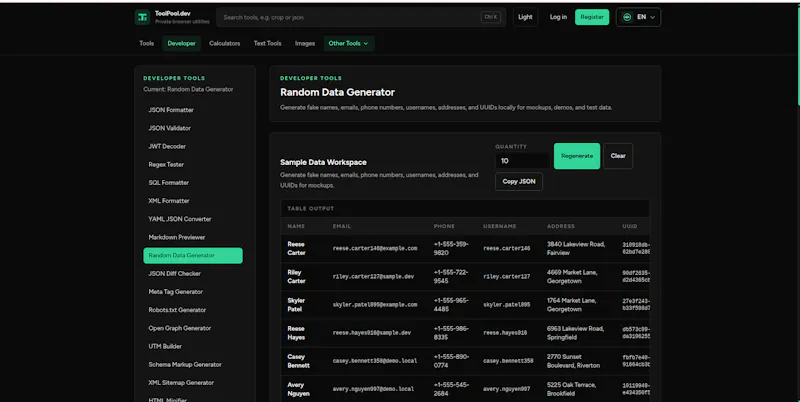
Task: Click address 2770 Sunset Boulevard, Riverton
Action: point(573,361)
